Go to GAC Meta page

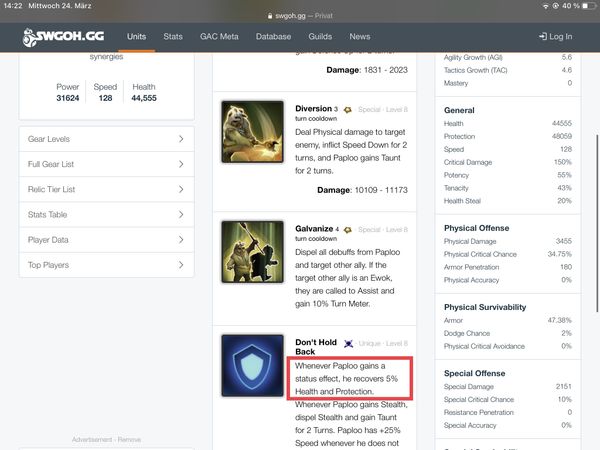pos(219,37)
